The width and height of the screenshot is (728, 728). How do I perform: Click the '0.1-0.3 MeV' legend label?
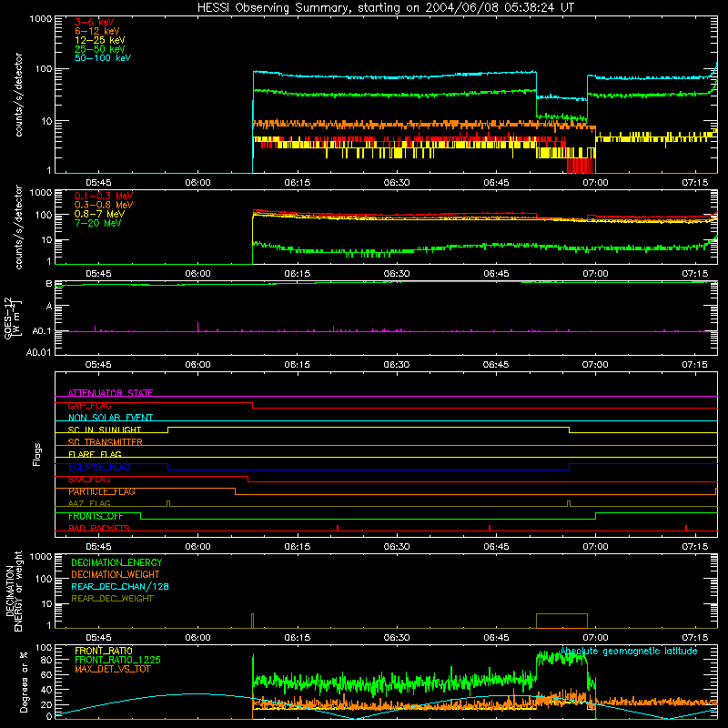(x=104, y=196)
